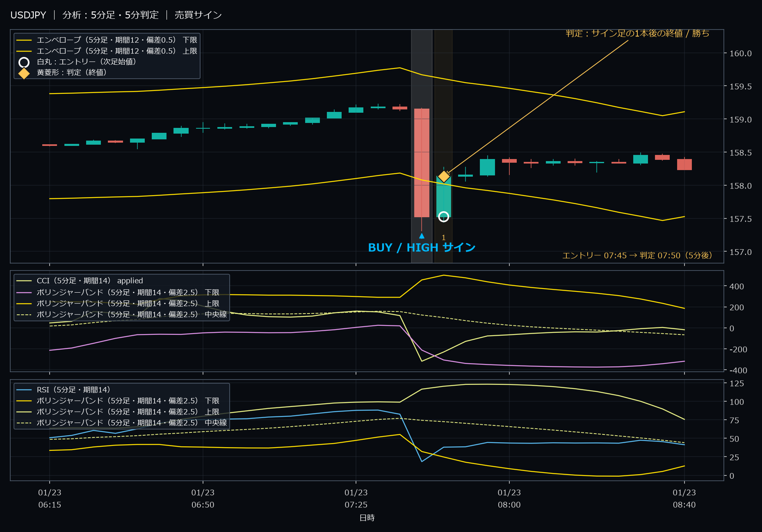Click the yellow diamond judgment marker on the chart
The width and height of the screenshot is (762, 532).
[444, 176]
